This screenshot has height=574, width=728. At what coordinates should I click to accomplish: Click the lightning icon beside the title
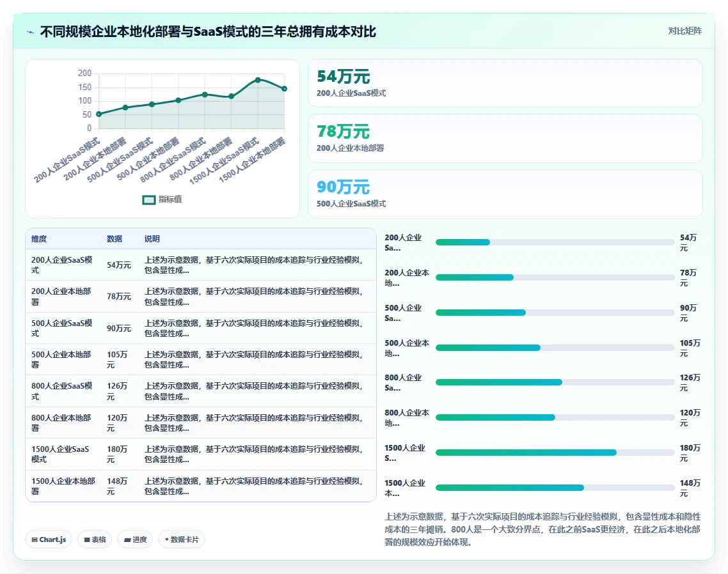[31, 32]
